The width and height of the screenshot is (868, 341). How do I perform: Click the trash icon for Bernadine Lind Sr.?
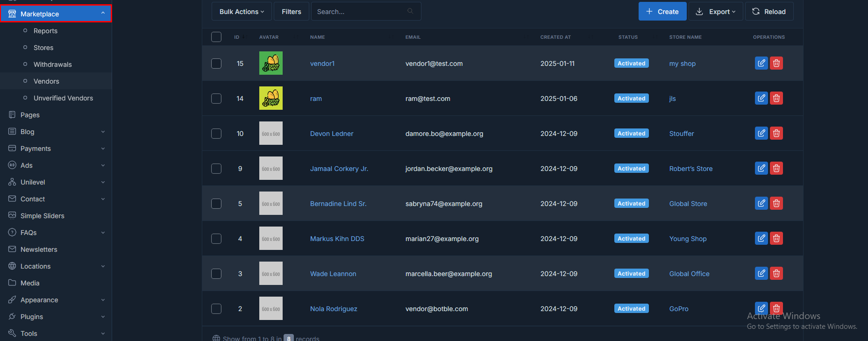776,203
